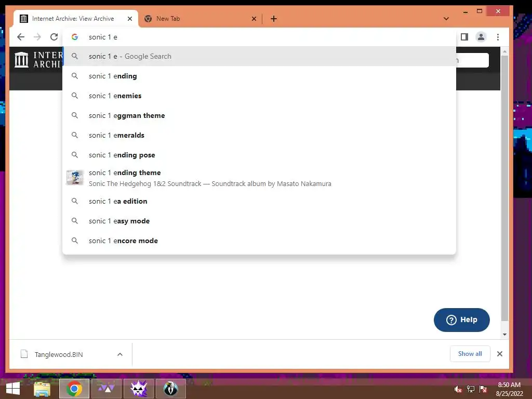Choose the 'sonic 1 easy mode' suggestion
The image size is (532, 399).
coord(259,221)
